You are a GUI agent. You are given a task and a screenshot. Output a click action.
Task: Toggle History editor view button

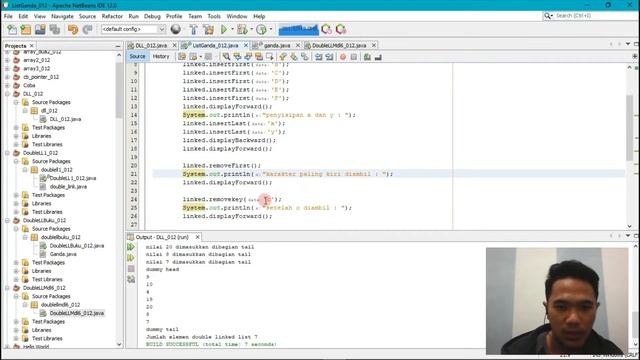[x=161, y=56]
